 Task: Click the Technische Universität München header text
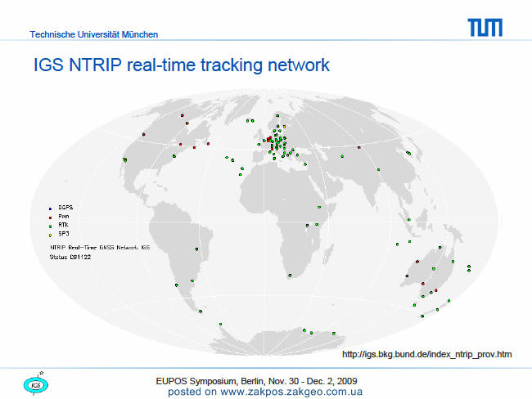93,34
